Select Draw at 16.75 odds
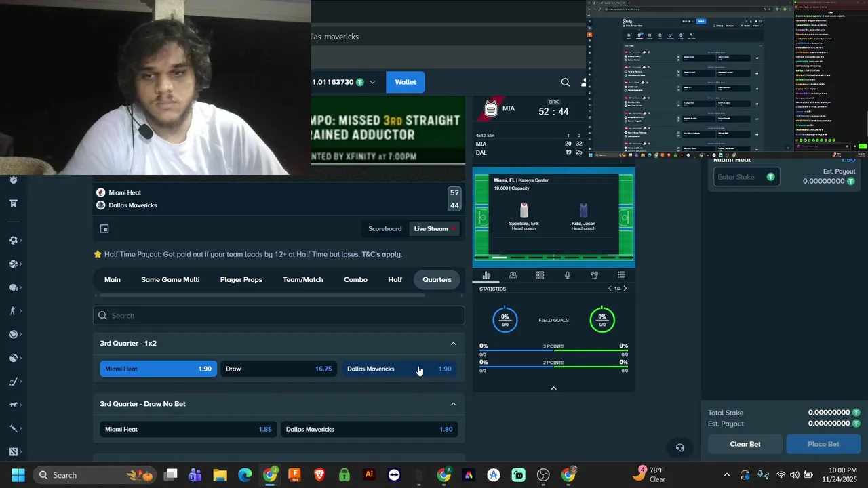Image resolution: width=868 pixels, height=488 pixels. [279, 369]
